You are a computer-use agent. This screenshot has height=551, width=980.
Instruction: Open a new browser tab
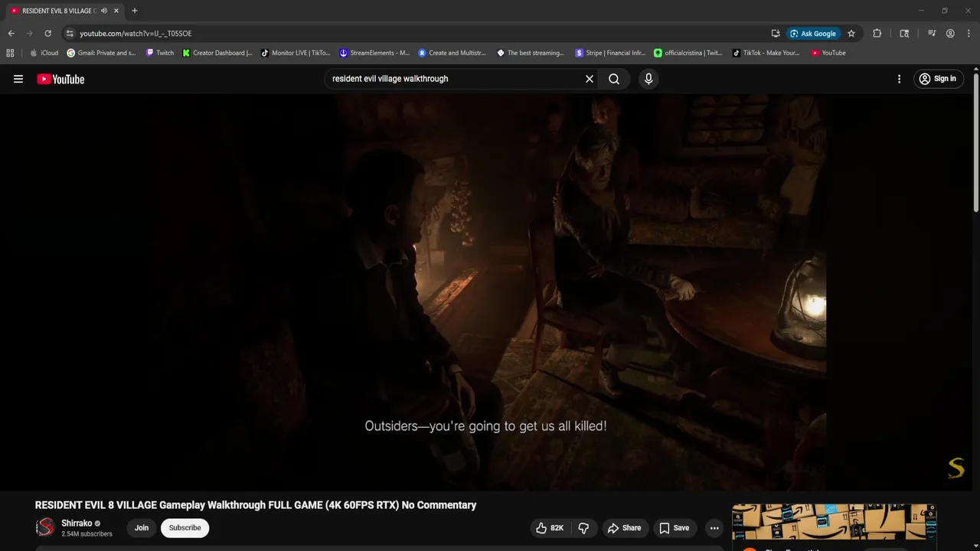click(x=135, y=11)
